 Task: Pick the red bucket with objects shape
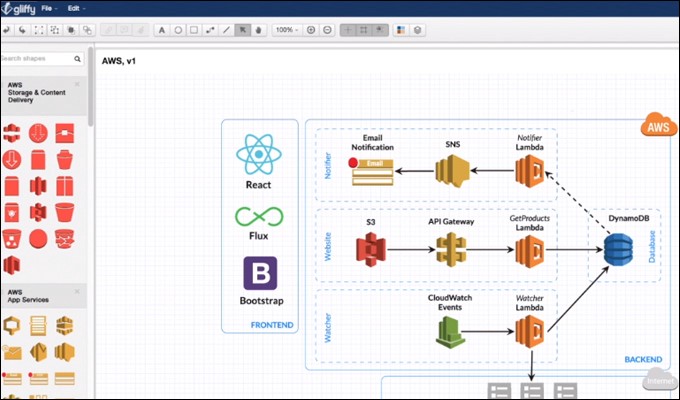11,239
